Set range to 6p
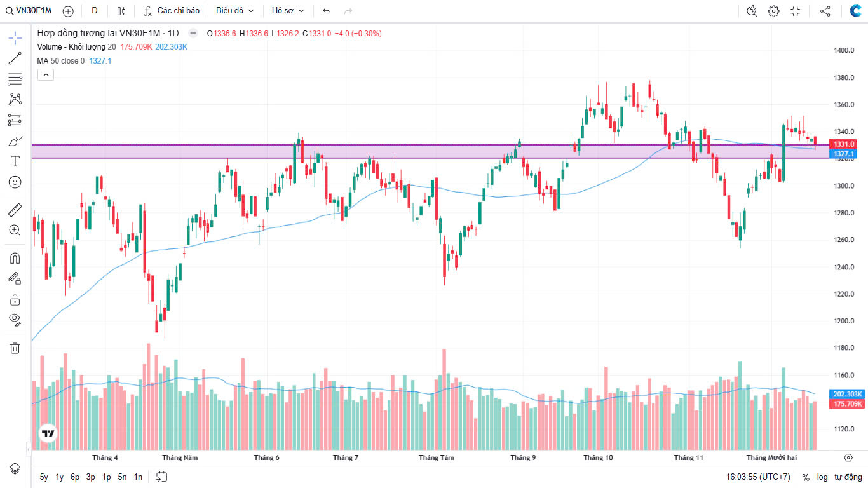868x488 pixels. (x=75, y=477)
